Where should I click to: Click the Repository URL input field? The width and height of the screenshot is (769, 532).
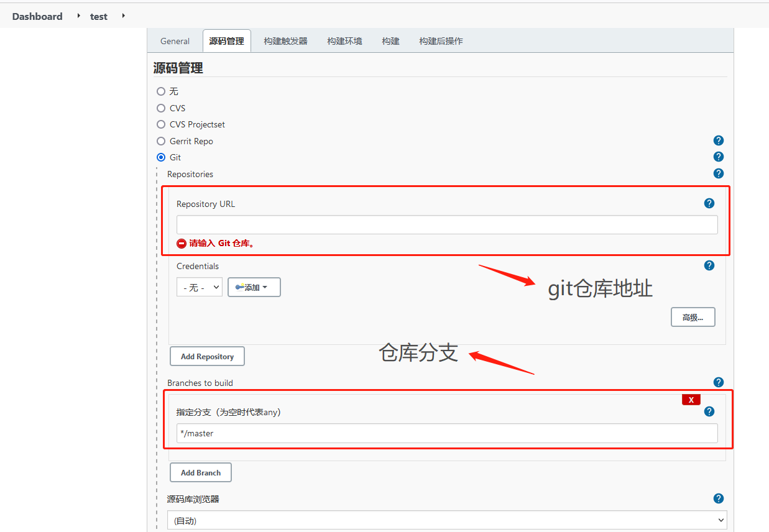446,225
